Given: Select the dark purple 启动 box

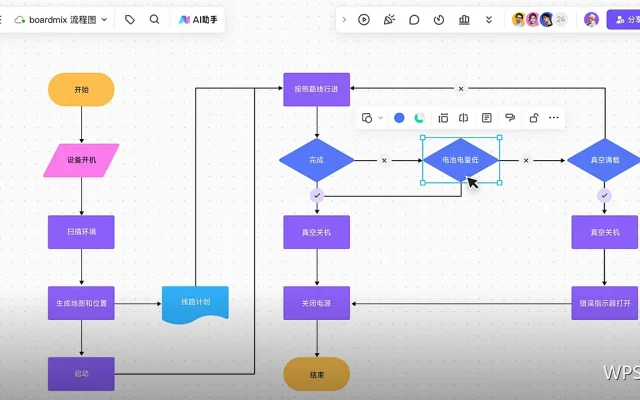Looking at the screenshot, I should point(81,373).
